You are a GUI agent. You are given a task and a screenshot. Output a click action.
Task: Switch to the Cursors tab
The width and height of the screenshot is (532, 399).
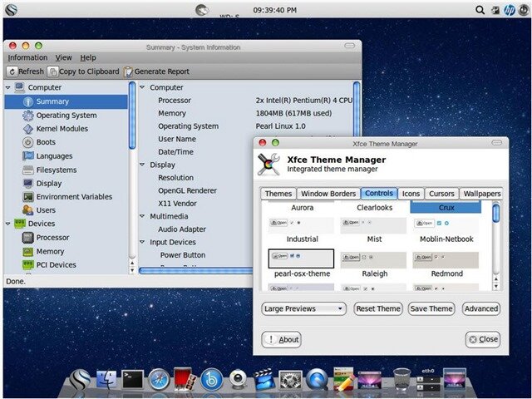441,194
